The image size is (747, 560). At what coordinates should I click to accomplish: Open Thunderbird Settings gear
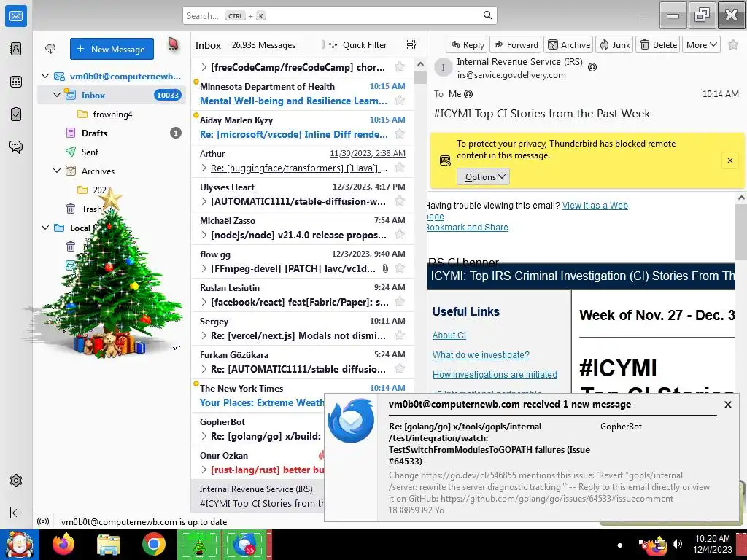coord(16,481)
